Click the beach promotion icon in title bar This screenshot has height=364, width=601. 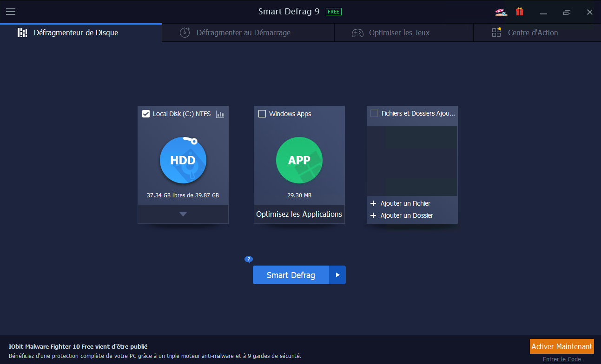pos(501,12)
